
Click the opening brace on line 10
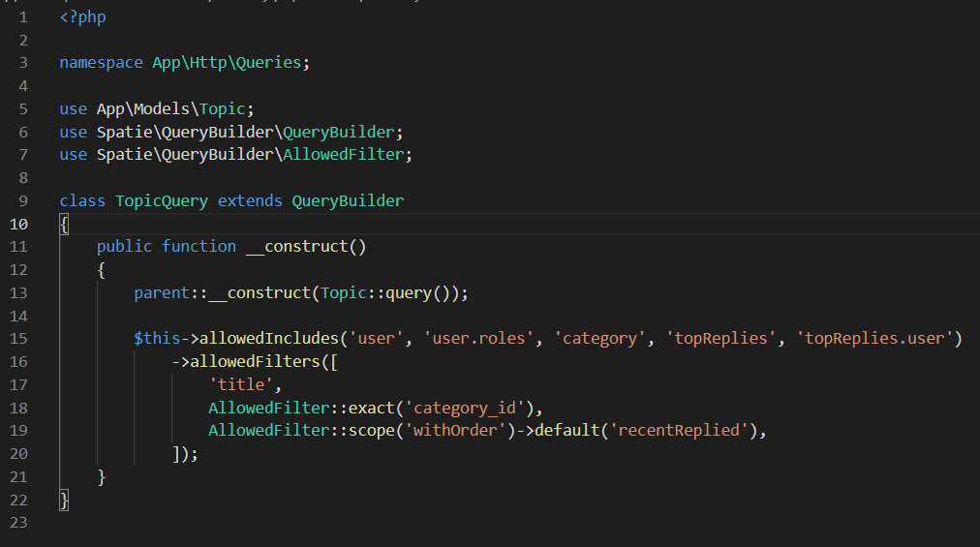tap(64, 224)
